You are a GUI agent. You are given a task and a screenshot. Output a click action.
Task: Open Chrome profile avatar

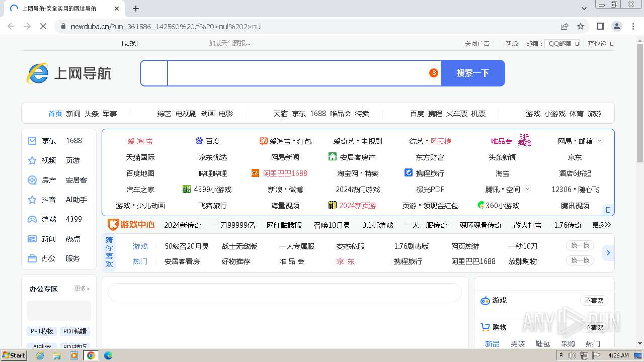(x=617, y=26)
